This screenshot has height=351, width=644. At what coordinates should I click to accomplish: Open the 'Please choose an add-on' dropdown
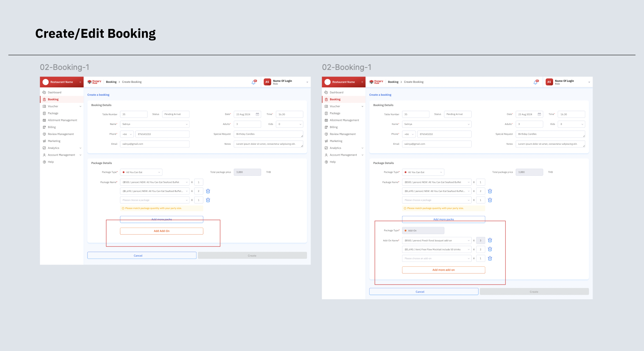tap(436, 258)
